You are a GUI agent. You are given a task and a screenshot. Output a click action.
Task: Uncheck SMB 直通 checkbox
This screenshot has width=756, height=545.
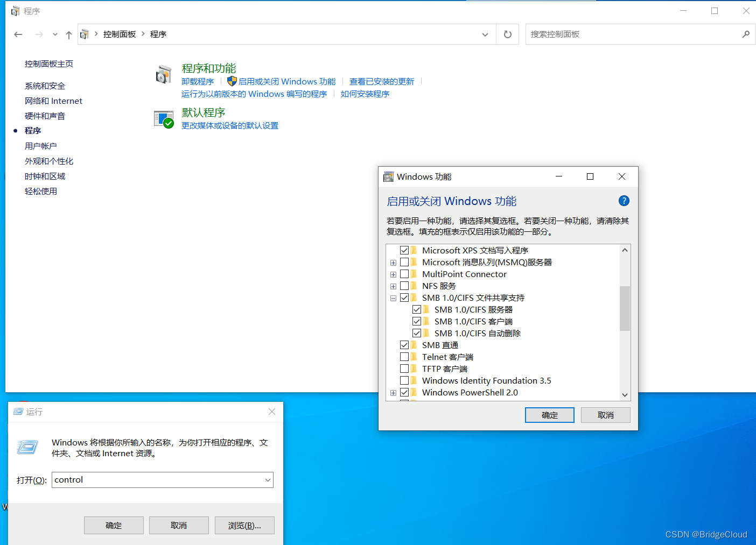404,345
